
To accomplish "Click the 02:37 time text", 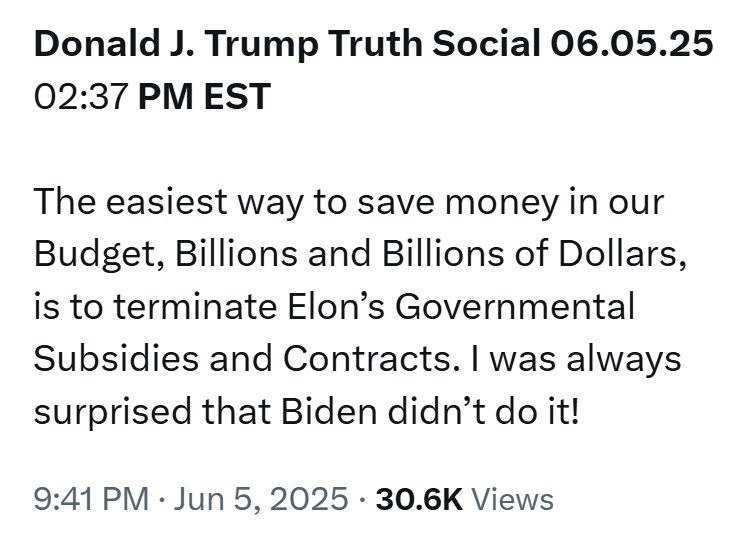I will [x=81, y=96].
